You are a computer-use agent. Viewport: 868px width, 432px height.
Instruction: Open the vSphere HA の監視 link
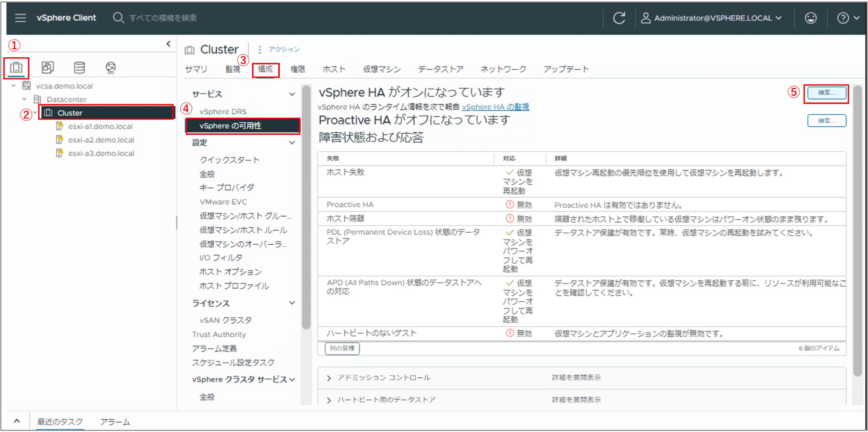click(495, 107)
